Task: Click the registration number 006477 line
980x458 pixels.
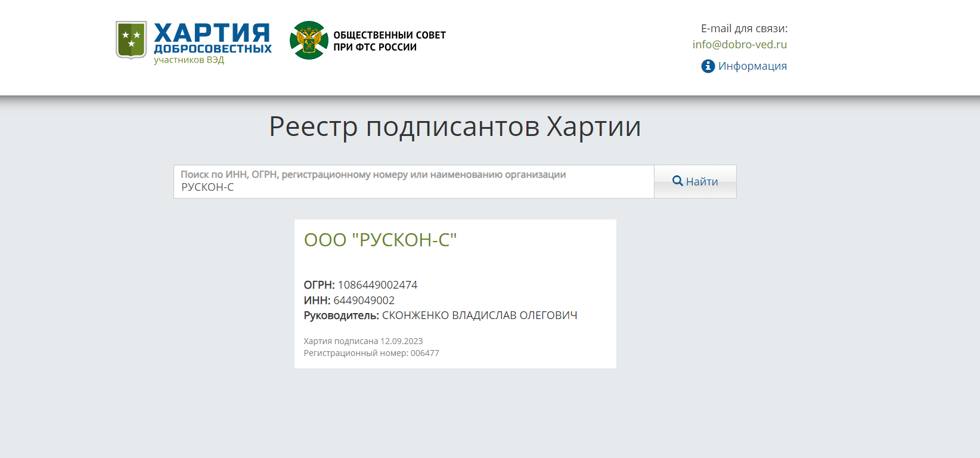Action: coord(371,353)
